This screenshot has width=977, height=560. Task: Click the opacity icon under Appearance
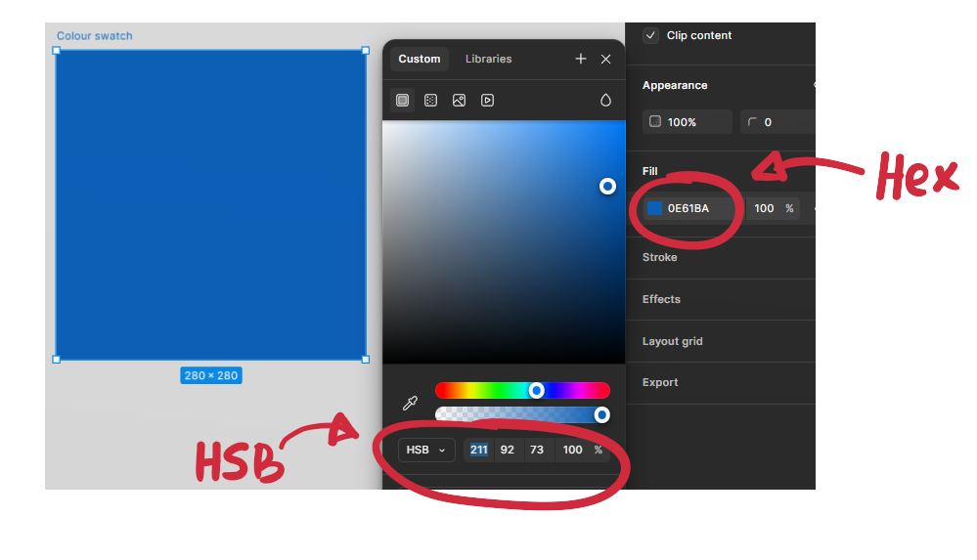click(655, 121)
